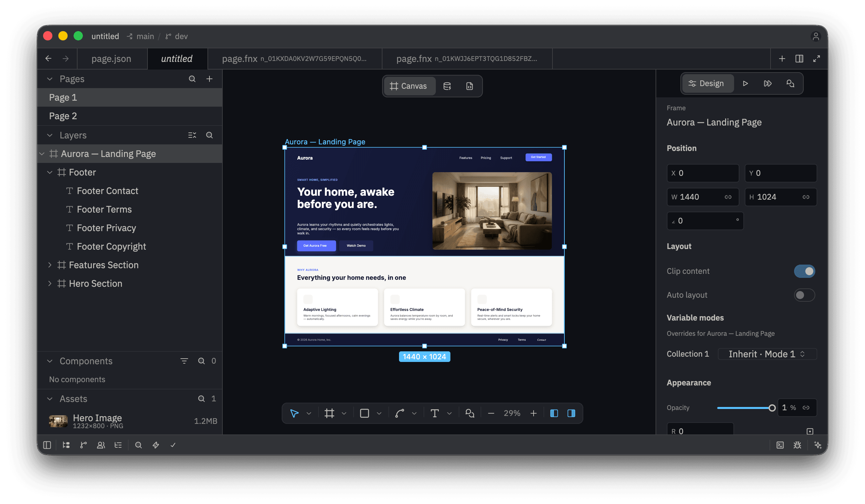865x504 pixels.
Task: Open the terminal icon in status bar
Action: [780, 445]
